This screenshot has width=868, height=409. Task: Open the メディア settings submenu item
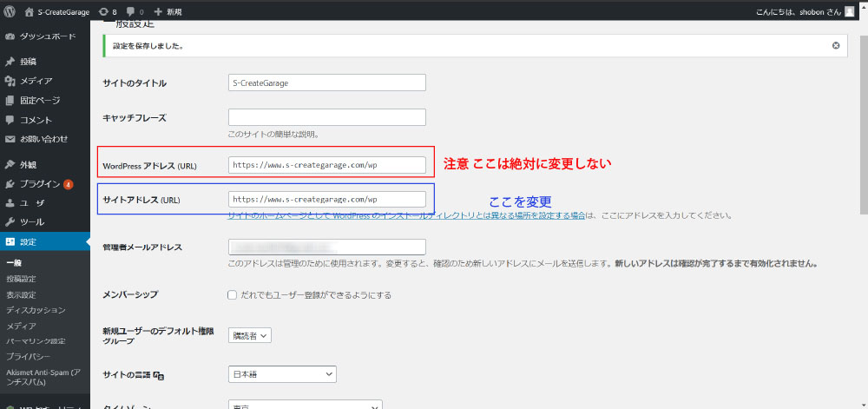pyautogui.click(x=21, y=326)
